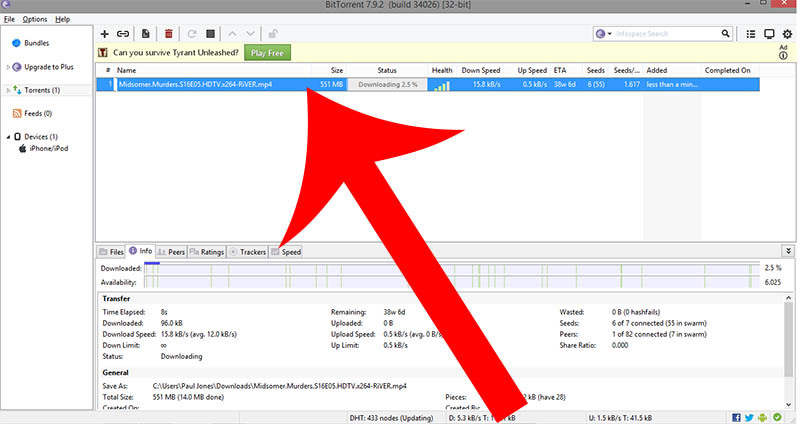Click the green network status checkmark icon
This screenshot has height=424, width=800.
click(777, 417)
